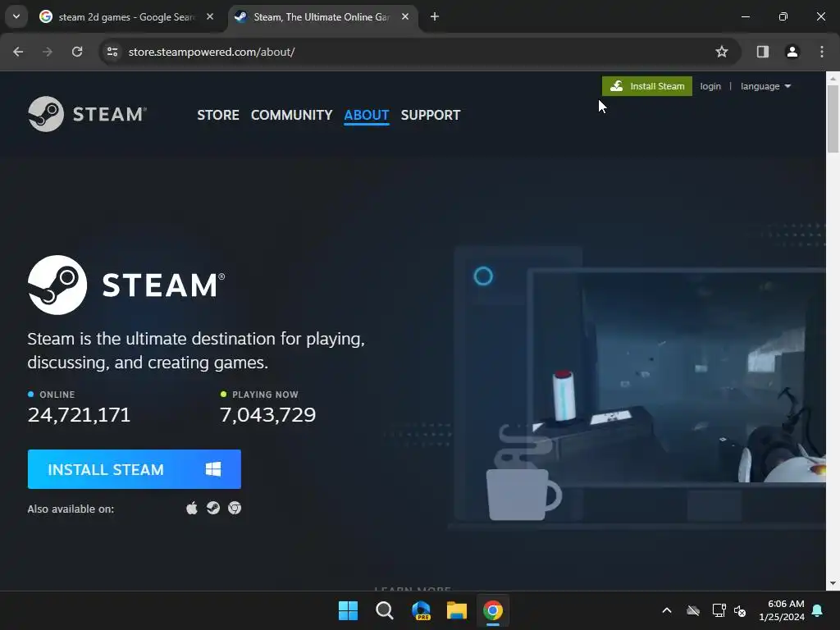Select the ABOUT menu item
This screenshot has height=630, width=840.
coord(367,115)
